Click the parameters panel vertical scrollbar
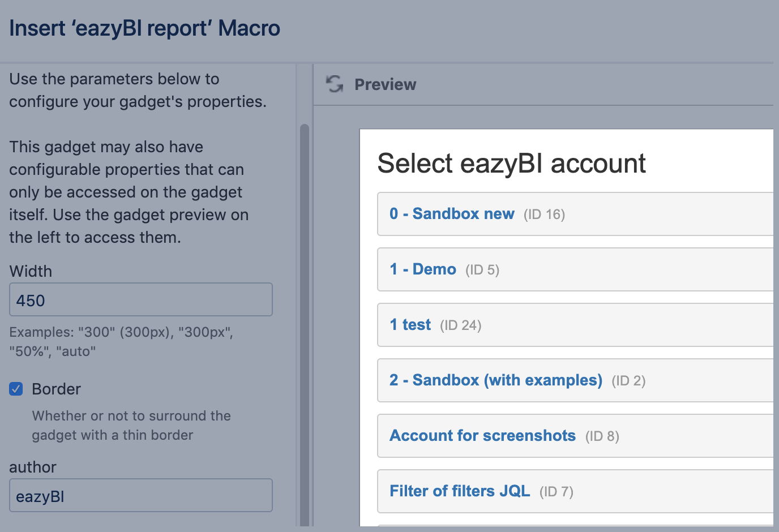Screen dimensions: 779x532 (305, 323)
